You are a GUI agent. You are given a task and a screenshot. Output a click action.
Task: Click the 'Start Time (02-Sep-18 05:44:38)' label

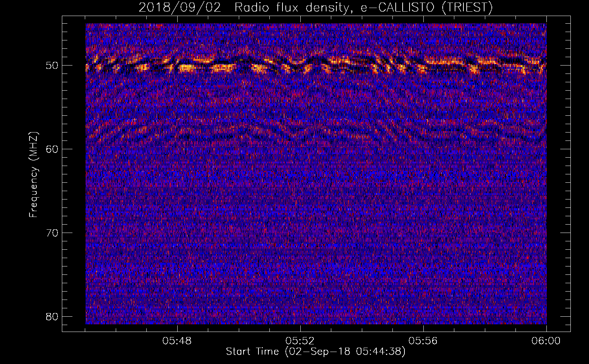[316, 352]
